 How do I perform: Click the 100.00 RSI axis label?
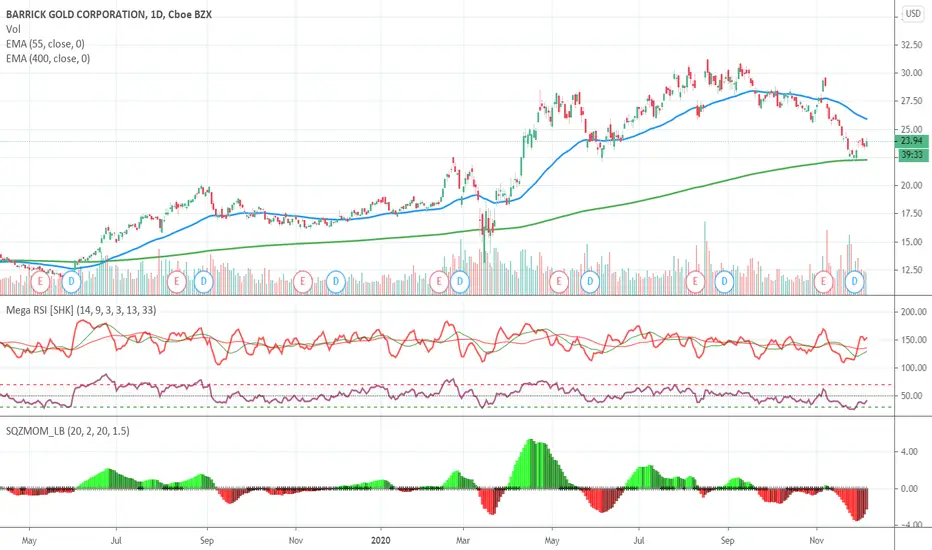(914, 368)
